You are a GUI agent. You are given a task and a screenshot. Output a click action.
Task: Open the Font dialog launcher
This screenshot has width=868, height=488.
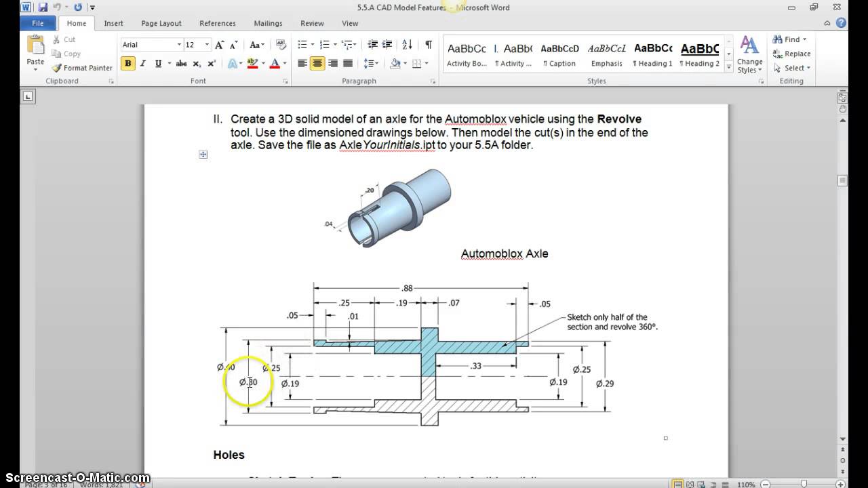click(285, 81)
